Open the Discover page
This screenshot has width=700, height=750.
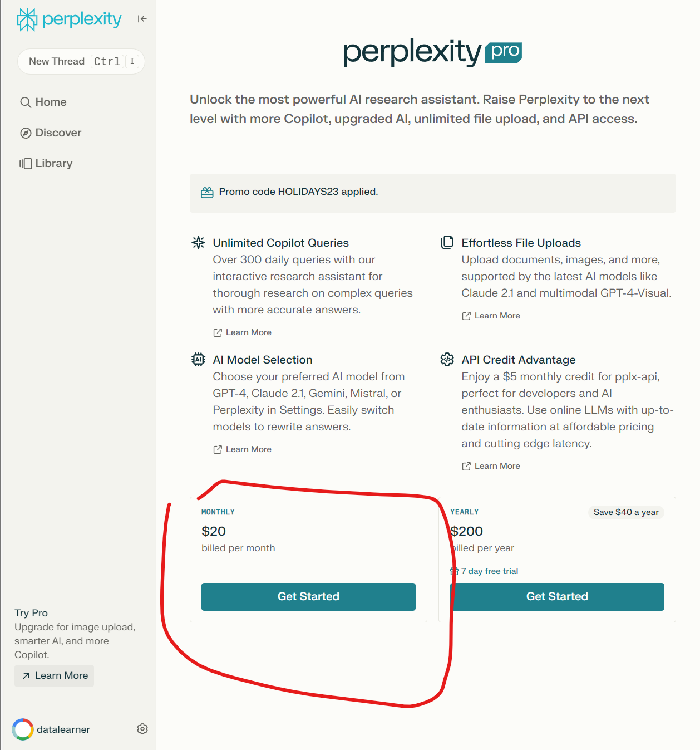(51, 133)
